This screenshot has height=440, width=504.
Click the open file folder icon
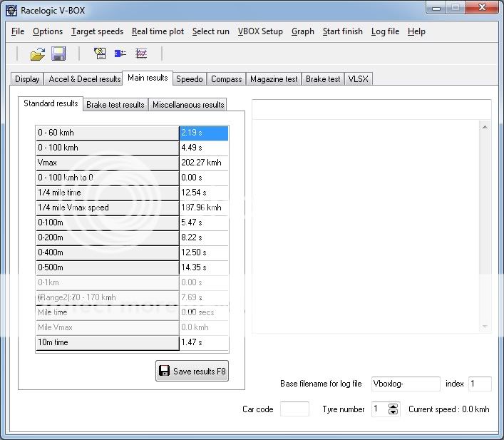click(38, 53)
